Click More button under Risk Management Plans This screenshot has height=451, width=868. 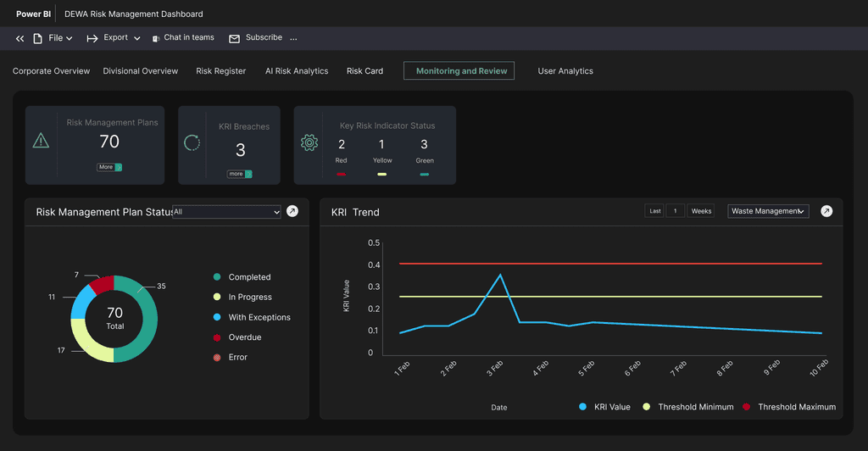109,167
